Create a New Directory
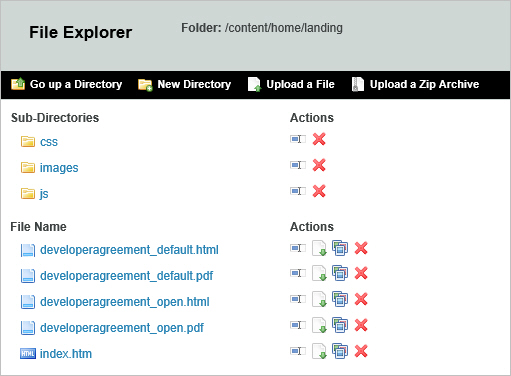This screenshot has height=376, width=511. [185, 84]
